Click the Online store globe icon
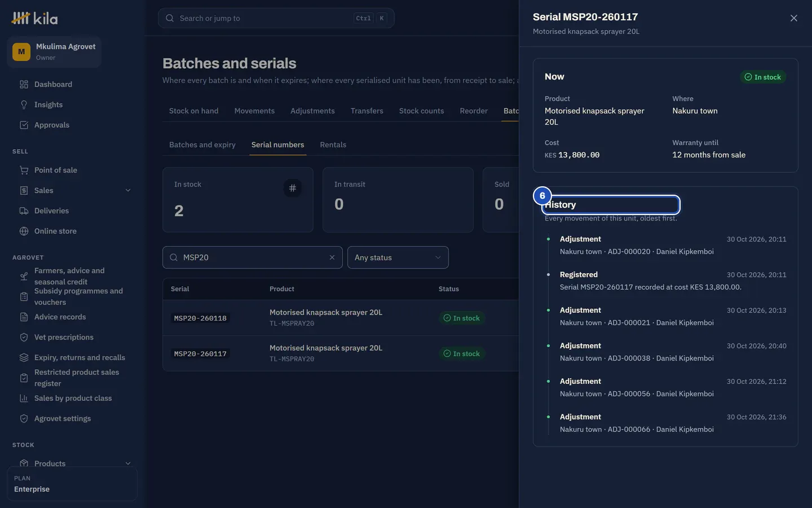Viewport: 812px width, 508px height. [x=24, y=231]
